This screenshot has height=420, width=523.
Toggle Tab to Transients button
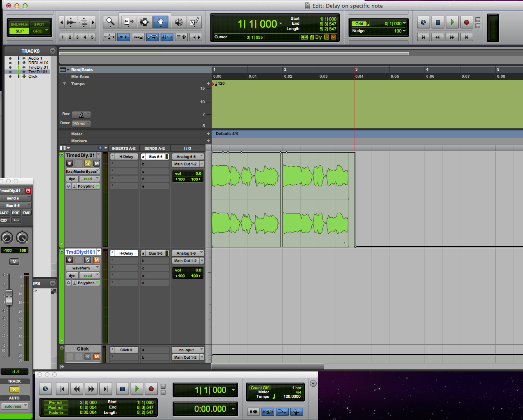[x=124, y=37]
